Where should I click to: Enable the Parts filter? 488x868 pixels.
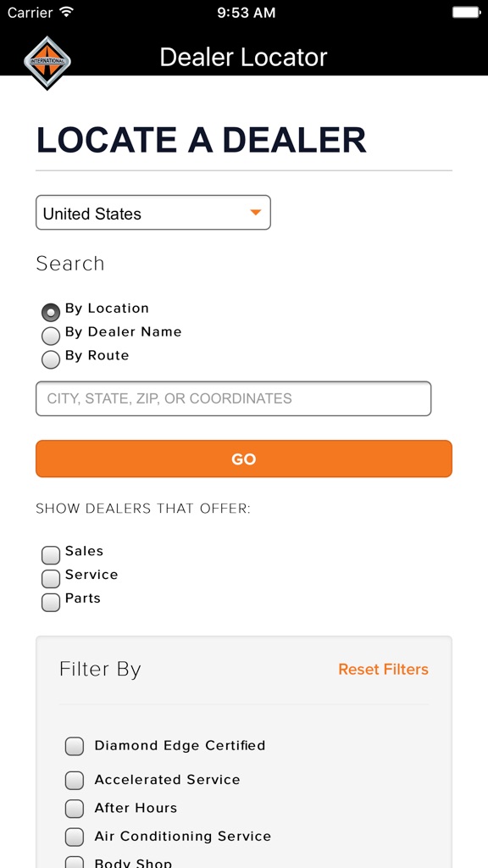50,602
